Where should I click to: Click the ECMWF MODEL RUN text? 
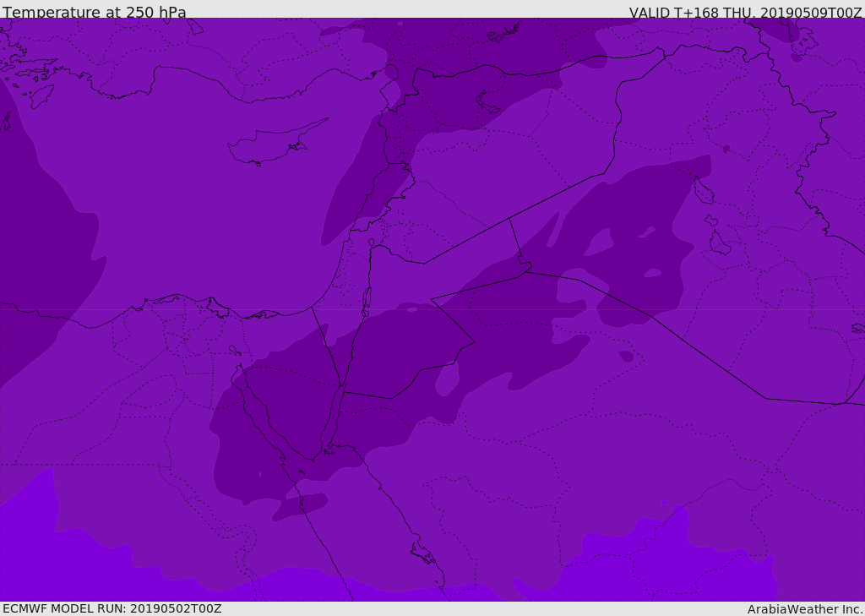pyautogui.click(x=112, y=608)
